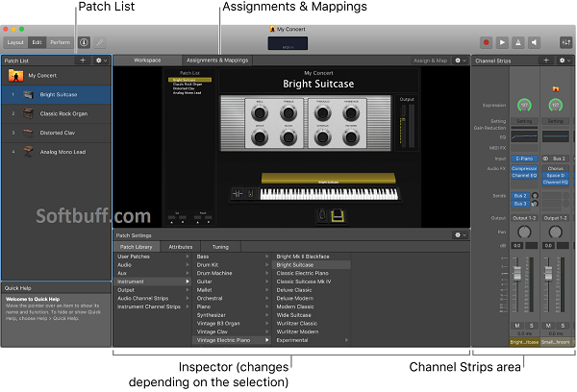Switch to Edit mode

tap(37, 42)
